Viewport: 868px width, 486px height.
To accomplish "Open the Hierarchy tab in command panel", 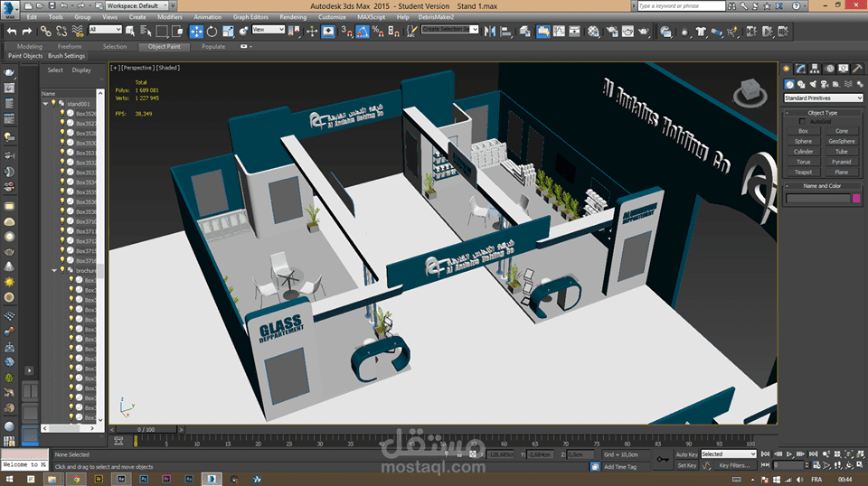I will (815, 69).
